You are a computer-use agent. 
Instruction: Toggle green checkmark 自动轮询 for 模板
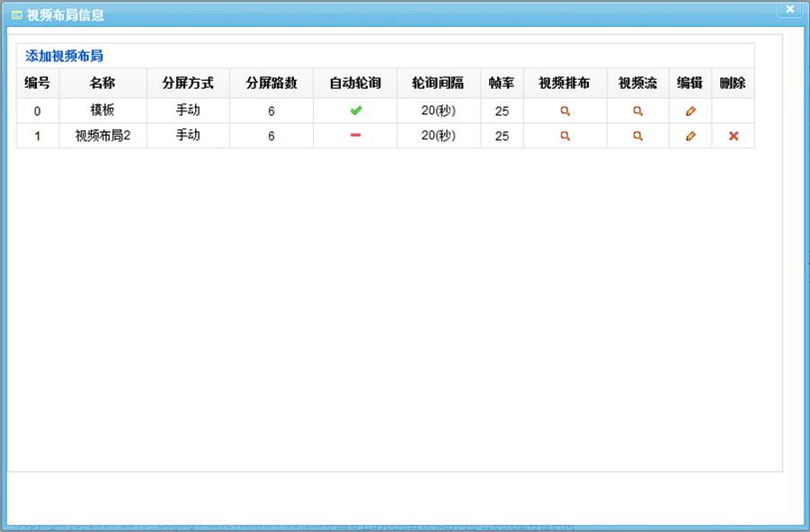pyautogui.click(x=355, y=111)
